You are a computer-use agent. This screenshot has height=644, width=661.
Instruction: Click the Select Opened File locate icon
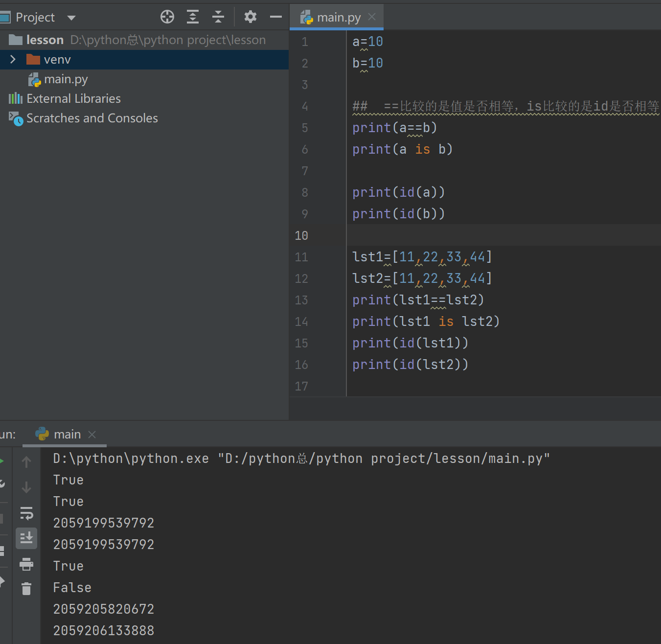167,17
